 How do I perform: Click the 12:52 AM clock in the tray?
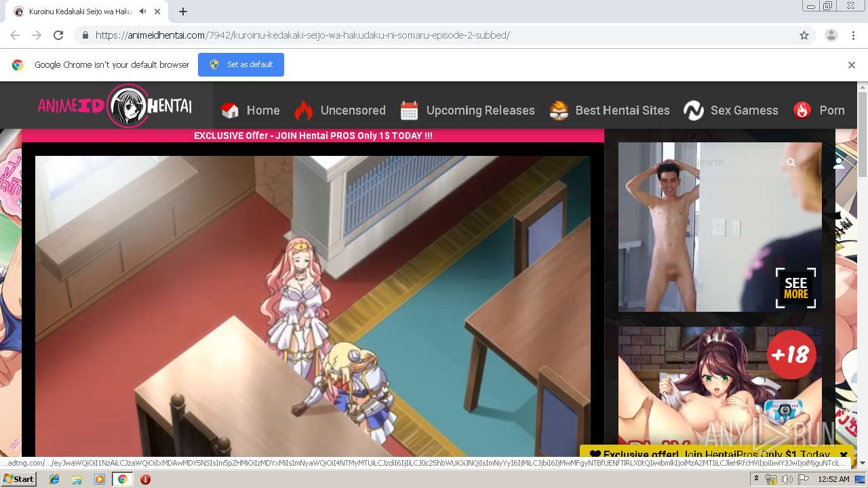[833, 479]
